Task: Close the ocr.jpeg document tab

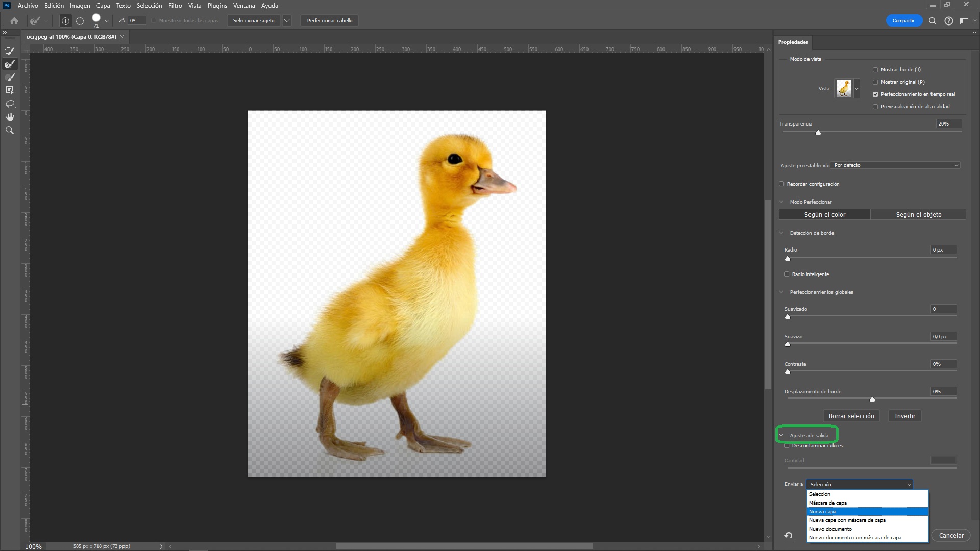Action: pos(122,37)
